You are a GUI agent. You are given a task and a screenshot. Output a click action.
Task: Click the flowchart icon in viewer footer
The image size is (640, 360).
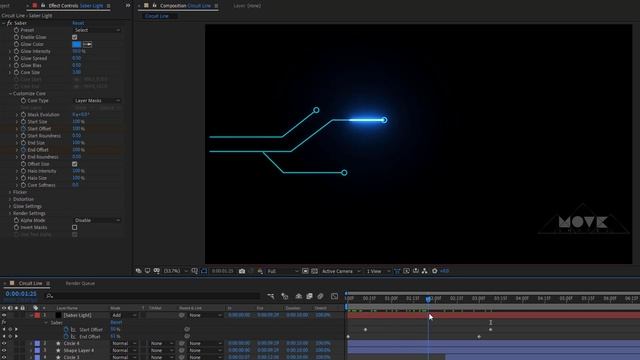(x=425, y=271)
